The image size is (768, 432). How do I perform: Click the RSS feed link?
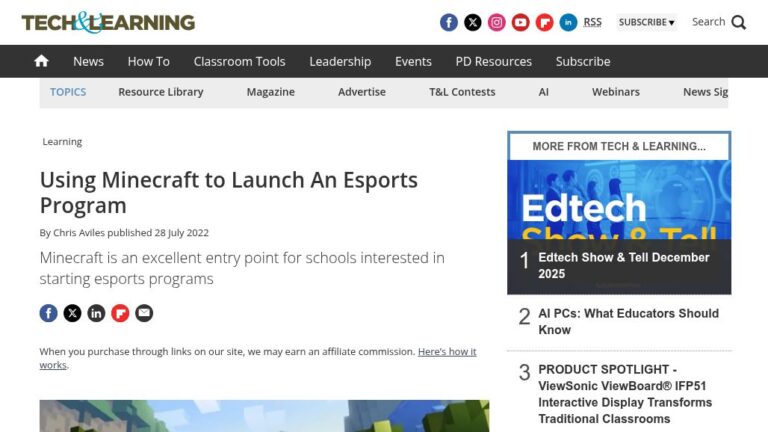pos(593,22)
